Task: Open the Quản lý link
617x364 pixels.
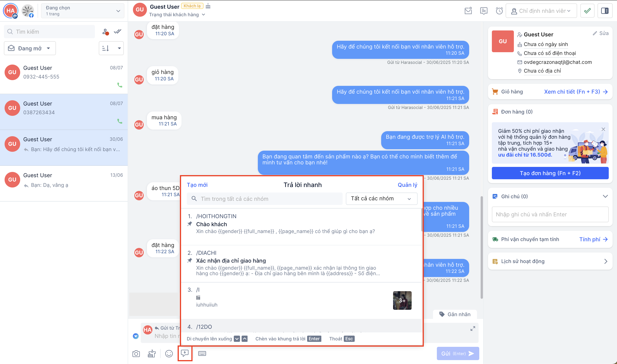Action: click(x=407, y=185)
